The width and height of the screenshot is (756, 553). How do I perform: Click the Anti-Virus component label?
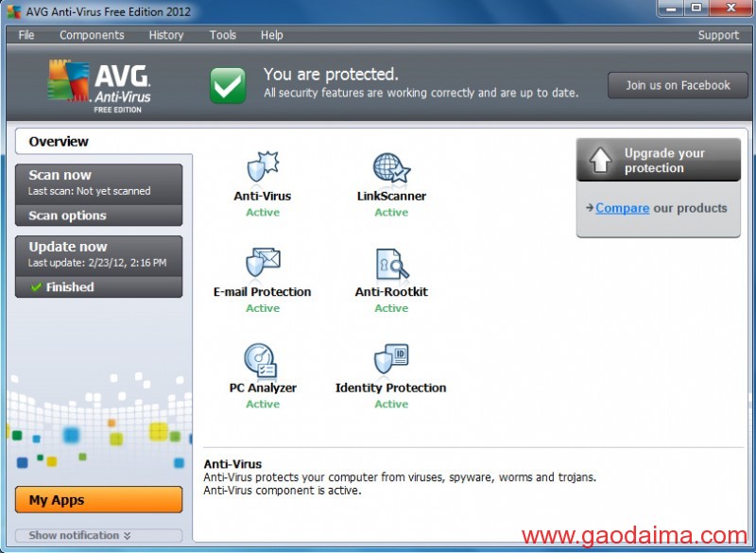pos(263,196)
